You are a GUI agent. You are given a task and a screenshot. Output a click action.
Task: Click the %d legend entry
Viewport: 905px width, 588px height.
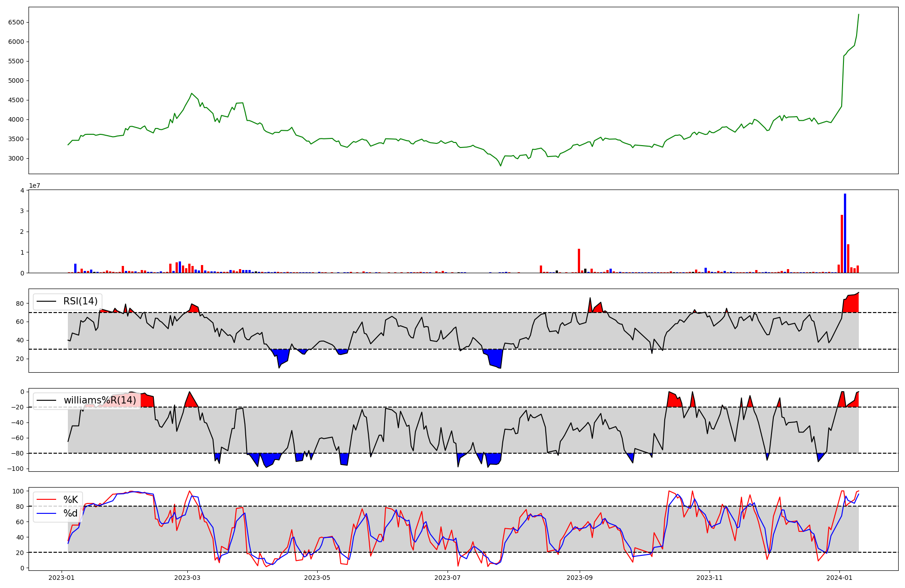[71, 513]
